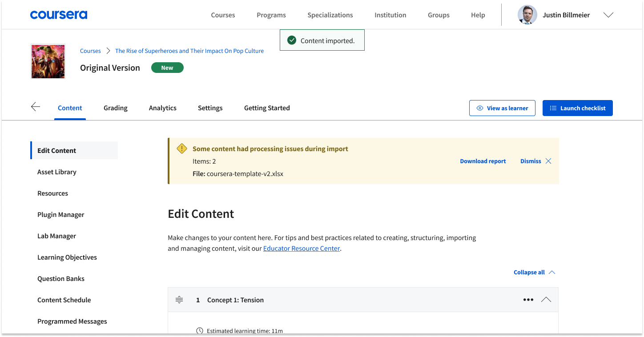Click the Dismiss link in banner
644x337 pixels.
point(531,161)
